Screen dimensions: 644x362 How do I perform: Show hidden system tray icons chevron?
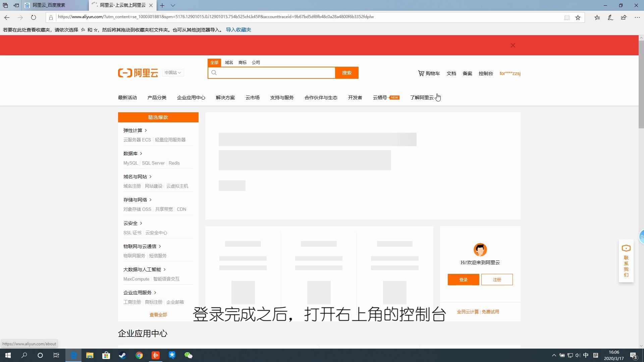(x=554, y=355)
